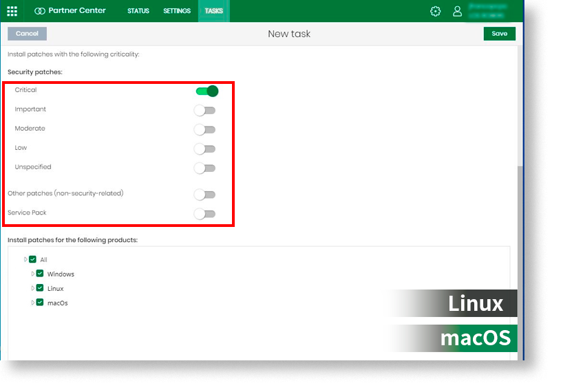This screenshot has height=392, width=561.
Task: Click the Cancel button
Action: pos(28,34)
